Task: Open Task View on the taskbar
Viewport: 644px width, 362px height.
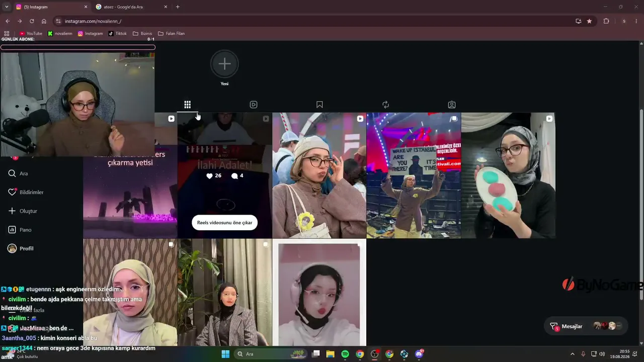Action: click(x=316, y=354)
